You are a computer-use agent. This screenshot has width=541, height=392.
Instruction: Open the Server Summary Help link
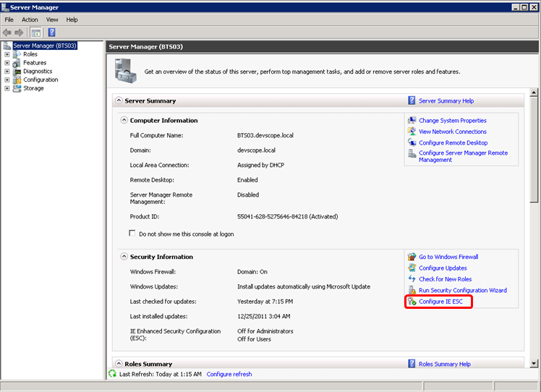(446, 101)
